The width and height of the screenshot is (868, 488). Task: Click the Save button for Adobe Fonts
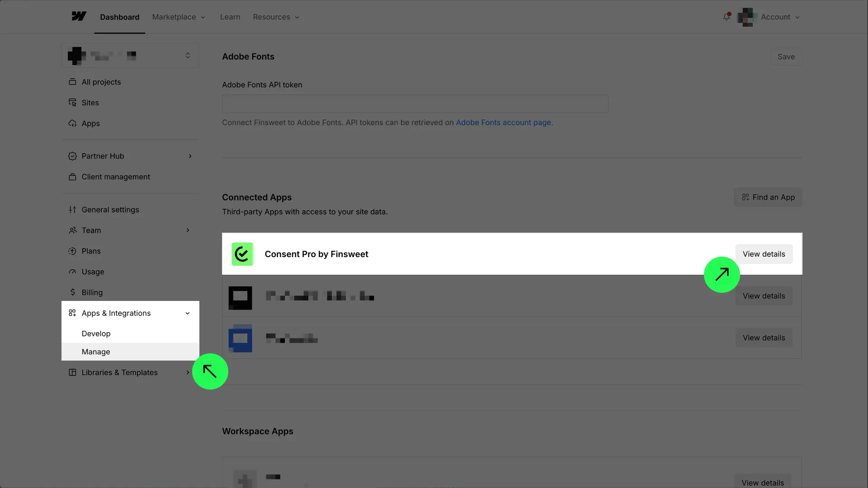786,57
